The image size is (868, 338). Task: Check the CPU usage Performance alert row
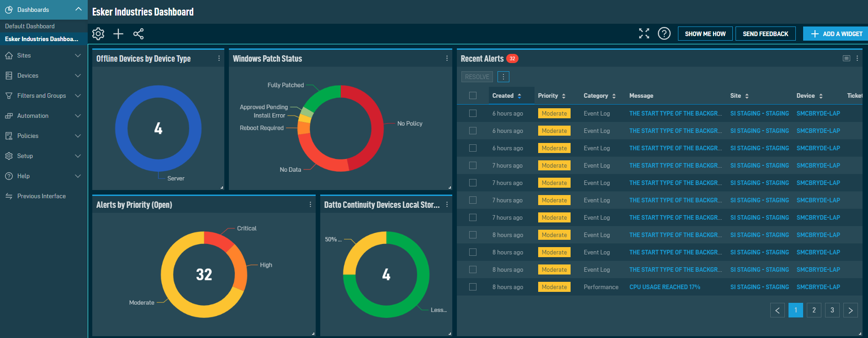pos(473,287)
